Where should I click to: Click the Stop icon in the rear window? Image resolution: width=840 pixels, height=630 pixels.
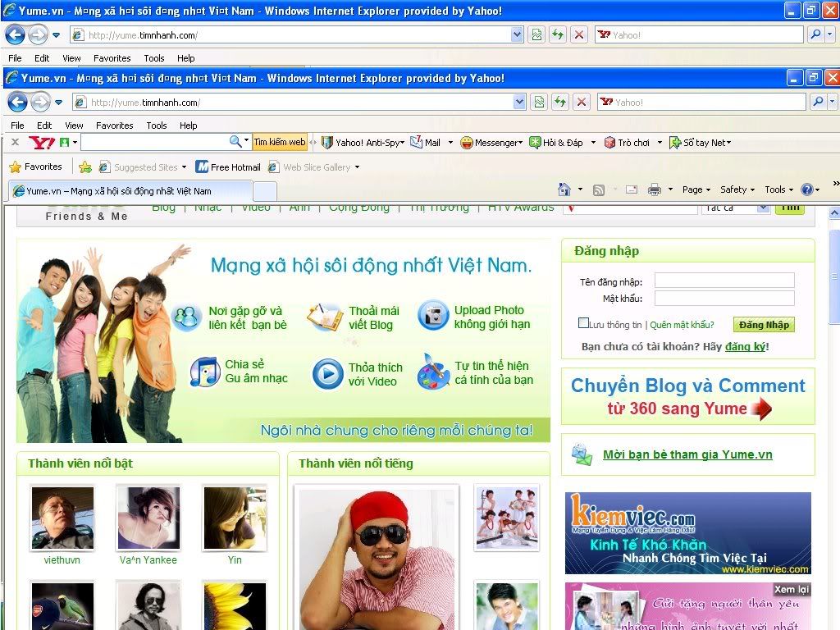pos(578,34)
